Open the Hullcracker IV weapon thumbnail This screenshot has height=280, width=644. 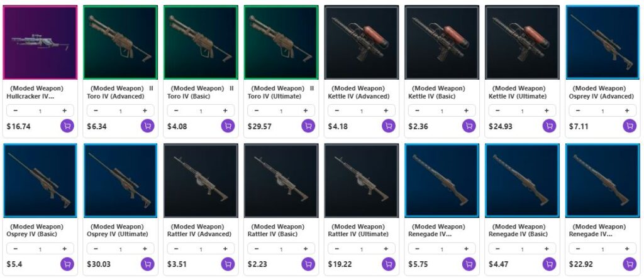tap(40, 42)
